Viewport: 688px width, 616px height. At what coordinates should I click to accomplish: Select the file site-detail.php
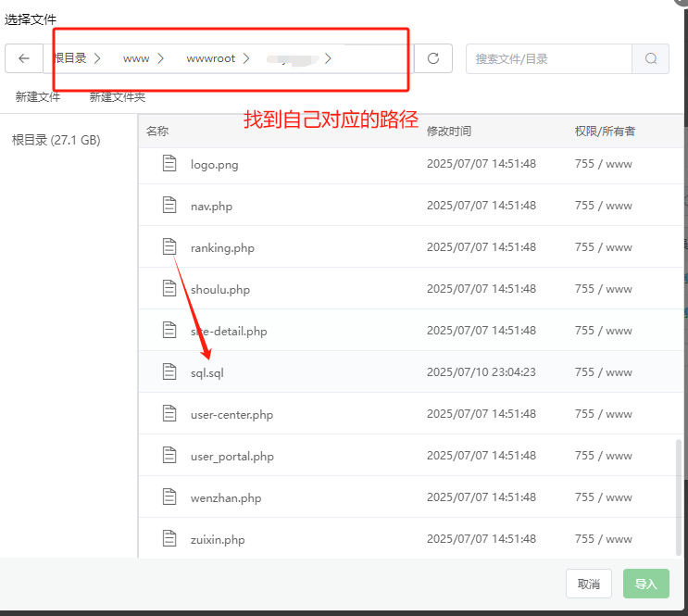(x=229, y=331)
